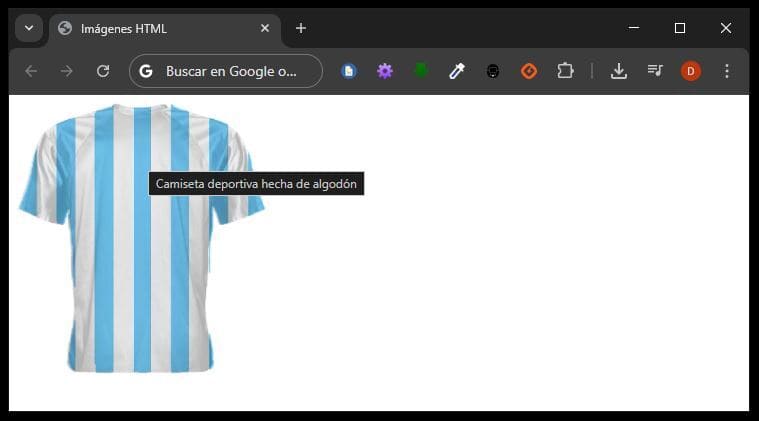Open a new tab with plus button
The width and height of the screenshot is (759, 421).
(x=301, y=29)
